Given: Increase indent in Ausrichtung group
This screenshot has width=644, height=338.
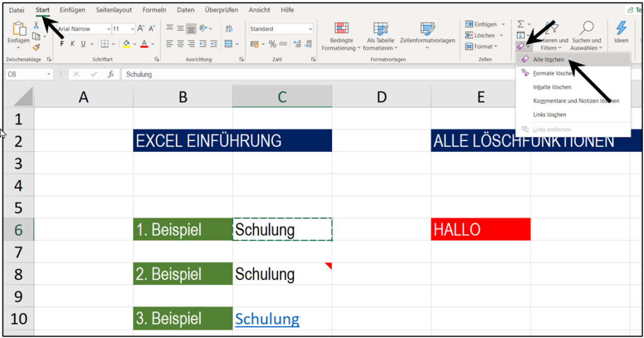Looking at the screenshot, I should [214, 43].
